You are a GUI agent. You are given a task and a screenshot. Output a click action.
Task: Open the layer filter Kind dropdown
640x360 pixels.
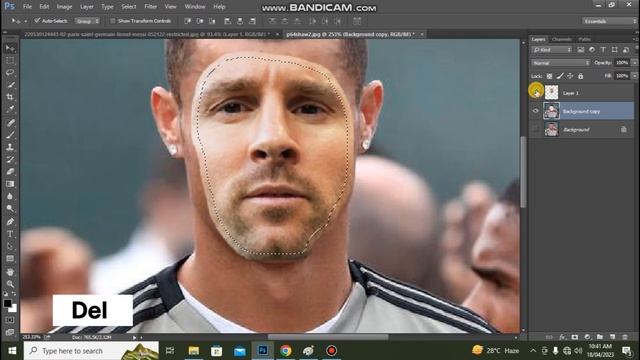click(552, 50)
